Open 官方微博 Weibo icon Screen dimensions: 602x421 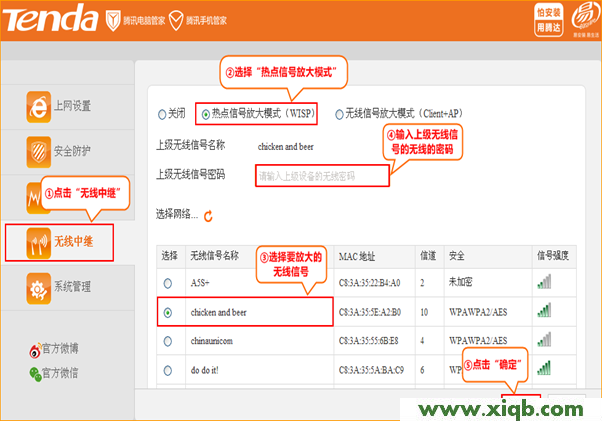[35, 351]
